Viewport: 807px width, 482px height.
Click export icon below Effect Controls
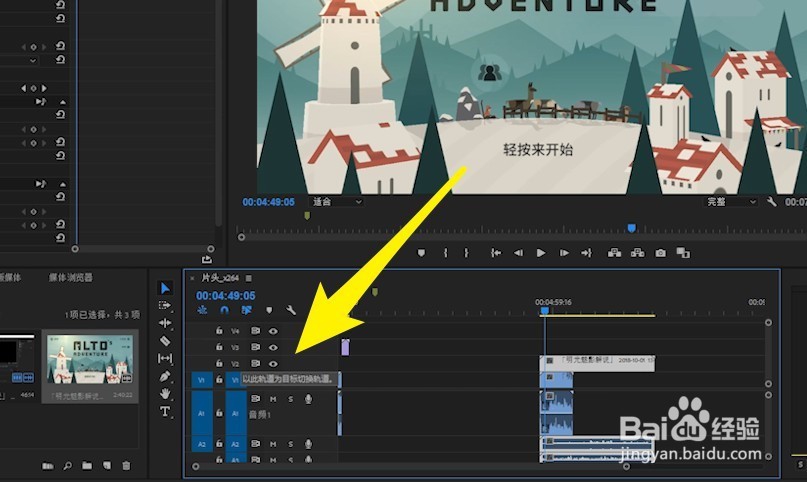(x=206, y=259)
